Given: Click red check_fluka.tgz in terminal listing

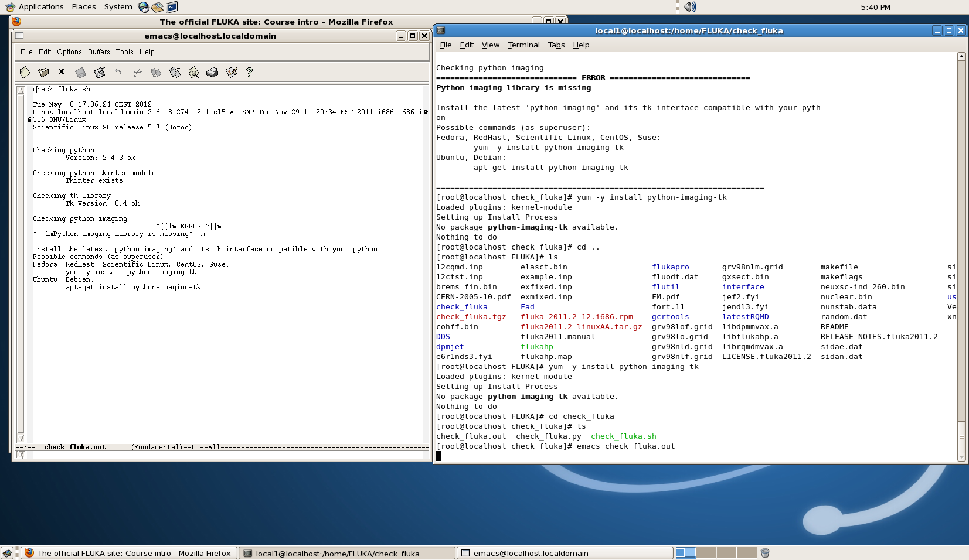Looking at the screenshot, I should tap(471, 317).
